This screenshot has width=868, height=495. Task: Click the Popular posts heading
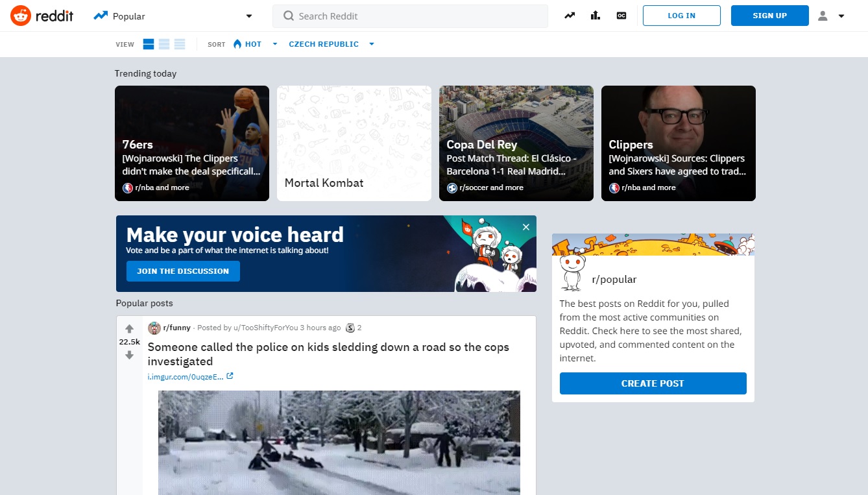[x=144, y=303]
